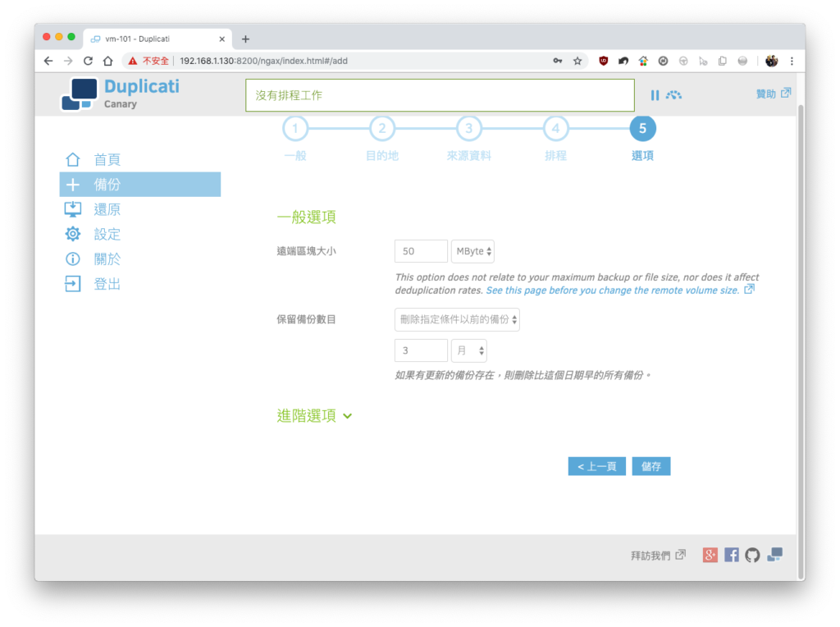The height and width of the screenshot is (627, 840).
Task: Open the browser home page icon
Action: [108, 61]
